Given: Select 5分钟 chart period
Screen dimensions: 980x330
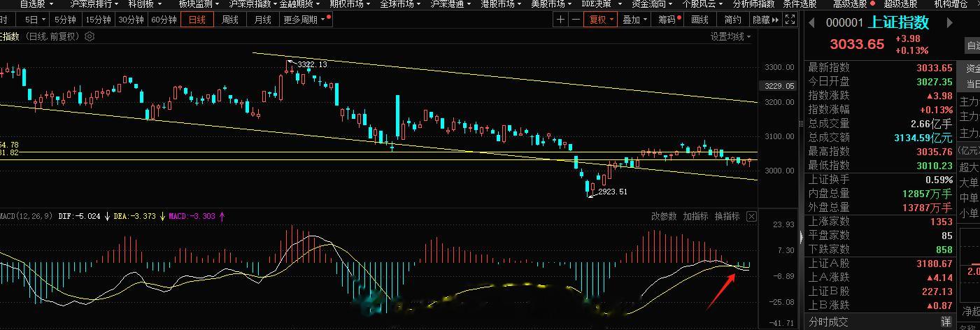Looking at the screenshot, I should point(65,20).
